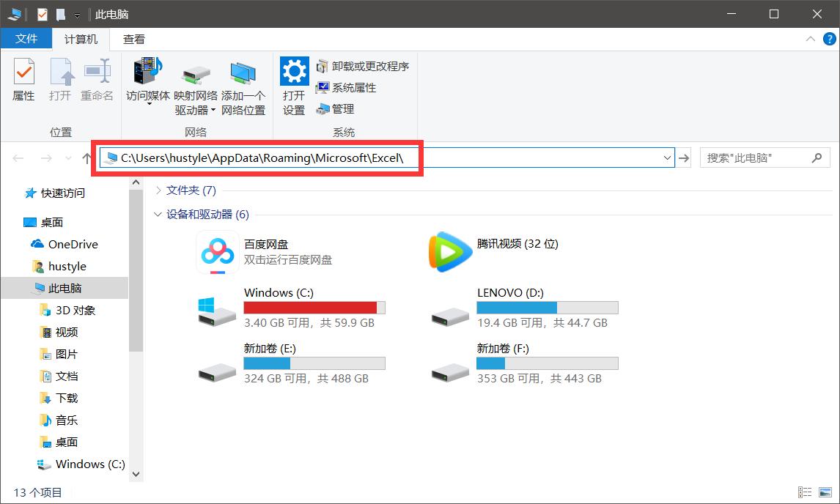
Task: Select the Rename (重命名) icon
Action: [x=97, y=81]
